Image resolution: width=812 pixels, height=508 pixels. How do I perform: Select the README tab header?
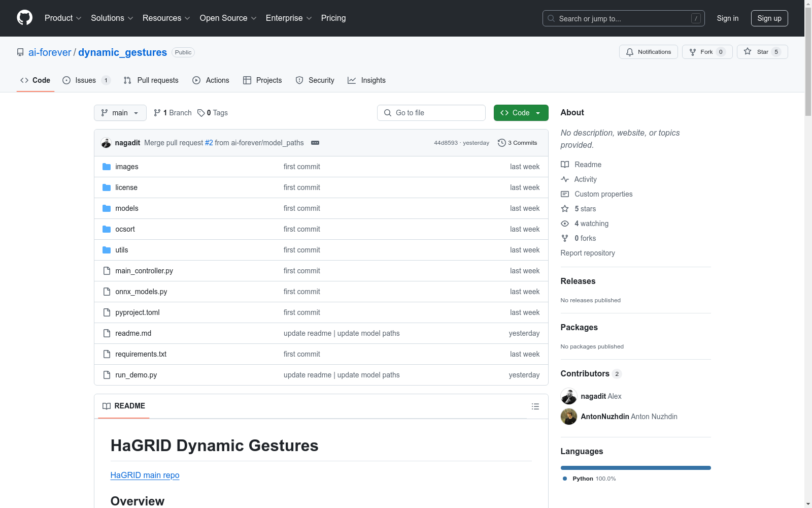coord(124,406)
